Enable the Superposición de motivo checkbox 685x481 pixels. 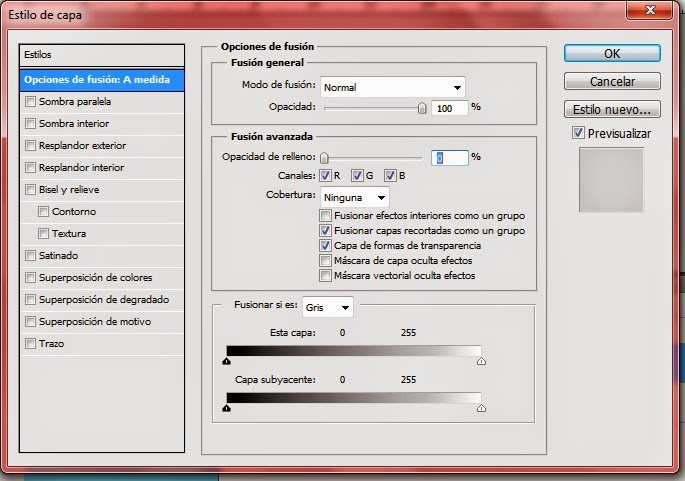pos(30,322)
